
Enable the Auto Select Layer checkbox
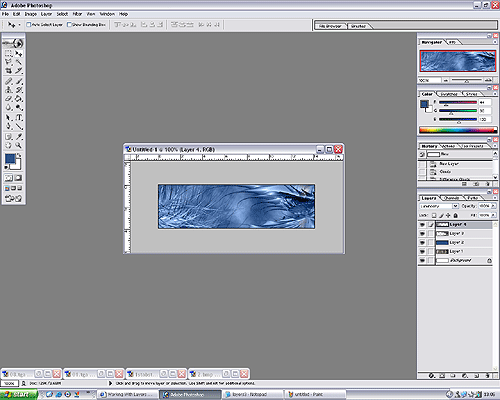[29, 24]
